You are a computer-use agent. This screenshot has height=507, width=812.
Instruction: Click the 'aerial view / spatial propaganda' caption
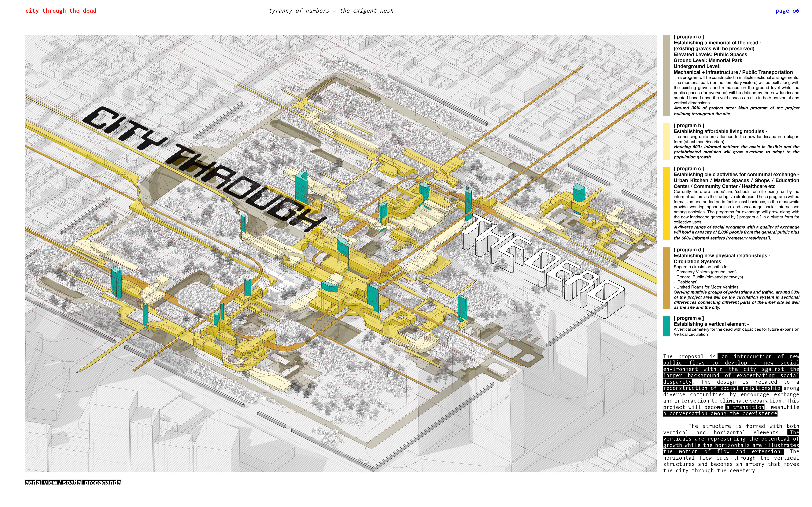(73, 482)
